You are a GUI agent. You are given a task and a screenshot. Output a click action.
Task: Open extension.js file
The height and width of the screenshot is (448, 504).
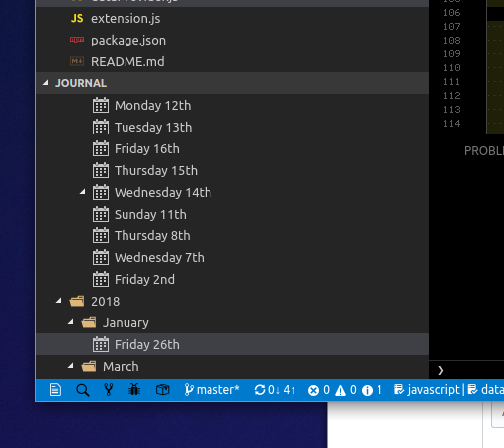pos(232,18)
